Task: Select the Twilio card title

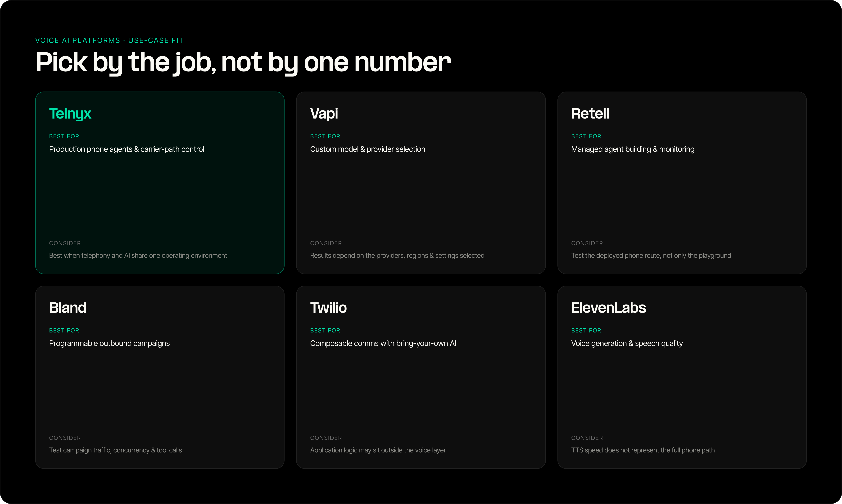Action: (328, 308)
